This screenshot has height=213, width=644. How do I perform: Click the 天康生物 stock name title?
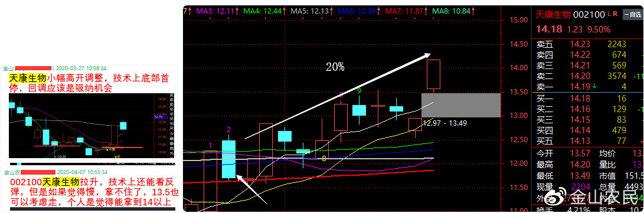(553, 15)
